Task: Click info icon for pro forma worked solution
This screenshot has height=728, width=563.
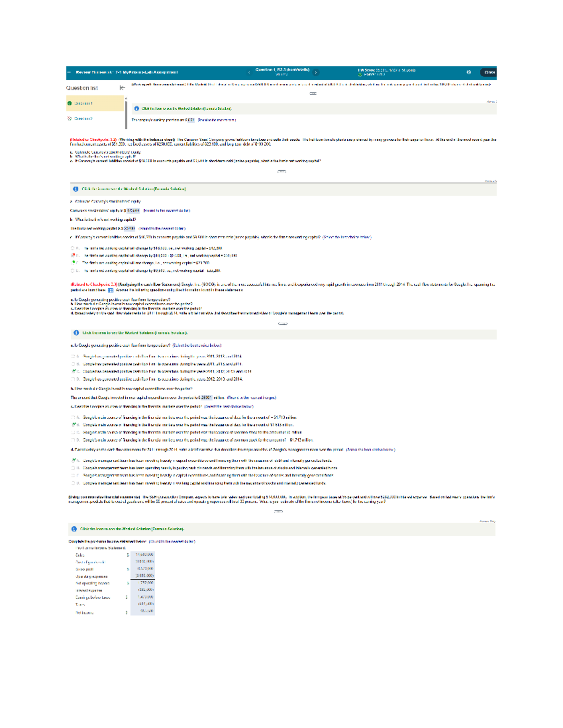Action: [x=74, y=529]
